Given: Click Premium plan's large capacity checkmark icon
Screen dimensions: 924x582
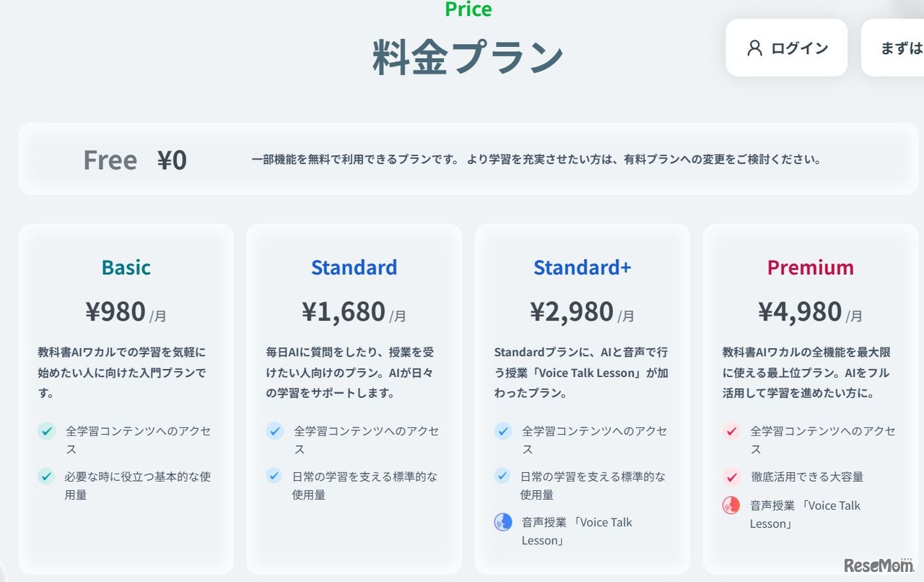Looking at the screenshot, I should click(731, 477).
